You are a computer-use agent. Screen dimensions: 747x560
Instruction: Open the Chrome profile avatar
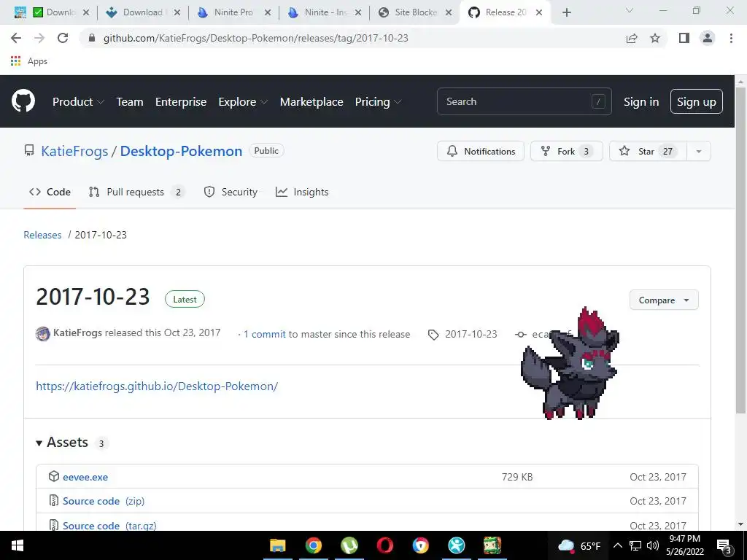pos(708,38)
